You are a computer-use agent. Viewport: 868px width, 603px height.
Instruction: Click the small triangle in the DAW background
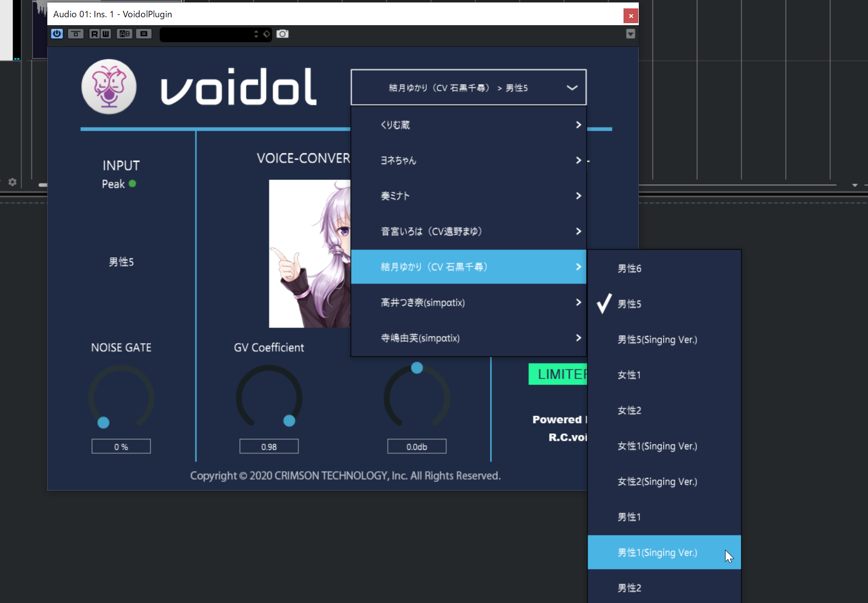855,185
